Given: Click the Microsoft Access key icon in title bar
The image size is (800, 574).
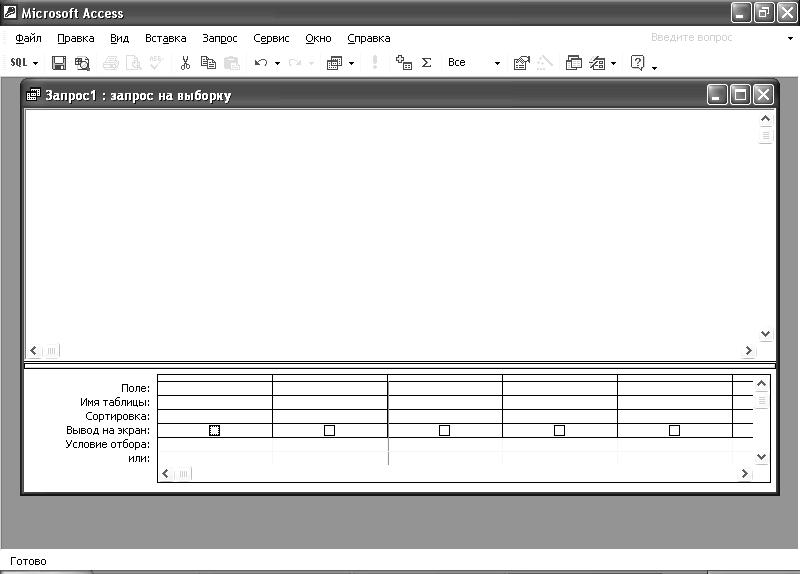Looking at the screenshot, I should coord(10,12).
